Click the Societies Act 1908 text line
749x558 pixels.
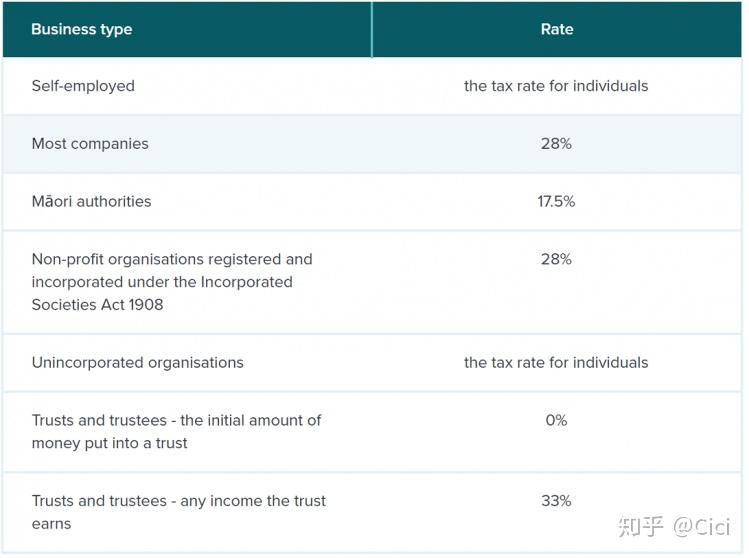pos(97,305)
